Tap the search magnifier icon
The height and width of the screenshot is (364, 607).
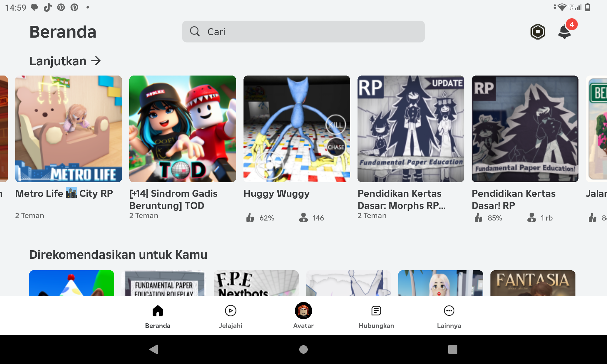(x=195, y=32)
